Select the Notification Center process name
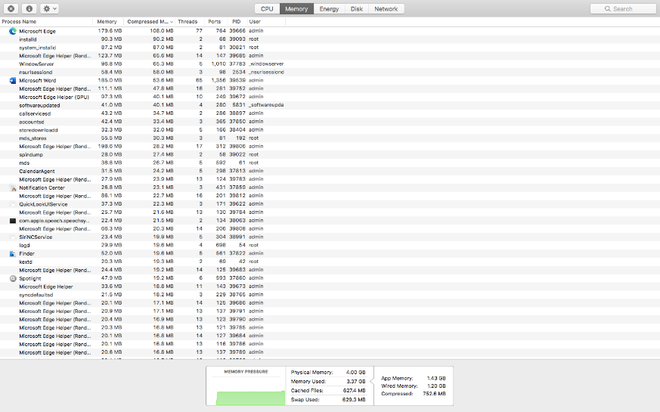The image size is (660, 412). (42, 188)
